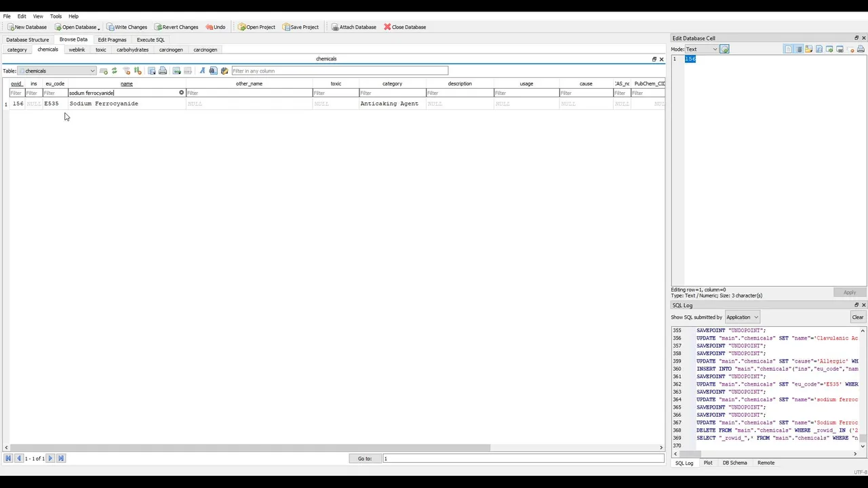Sort by the name column header
The image size is (868, 488).
click(127, 84)
